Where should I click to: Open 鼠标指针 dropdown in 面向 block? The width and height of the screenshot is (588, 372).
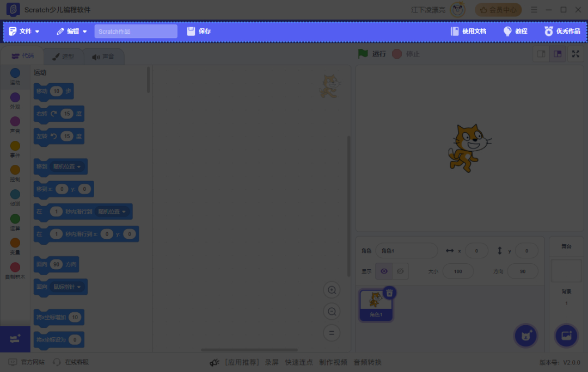click(67, 287)
